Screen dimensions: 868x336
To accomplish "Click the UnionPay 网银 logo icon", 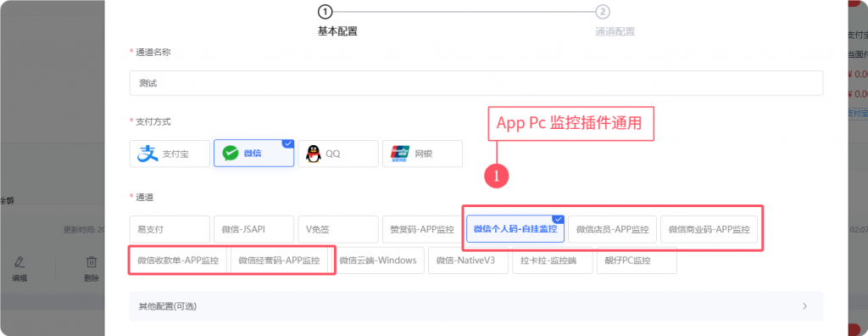I will click(x=400, y=154).
